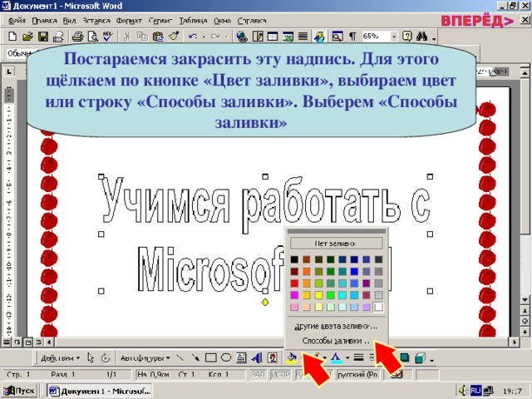
Task: Open the Таблица menu
Action: (193, 21)
